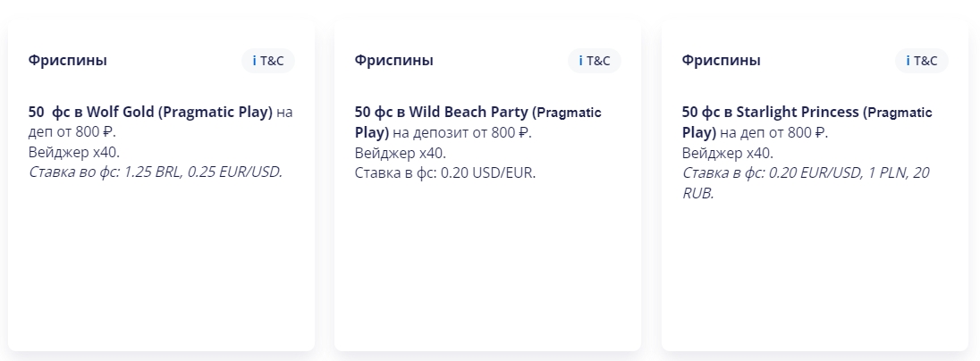Click "Вейджер x40" in the Wolf Gold card
The image size is (980, 361).
tap(73, 152)
